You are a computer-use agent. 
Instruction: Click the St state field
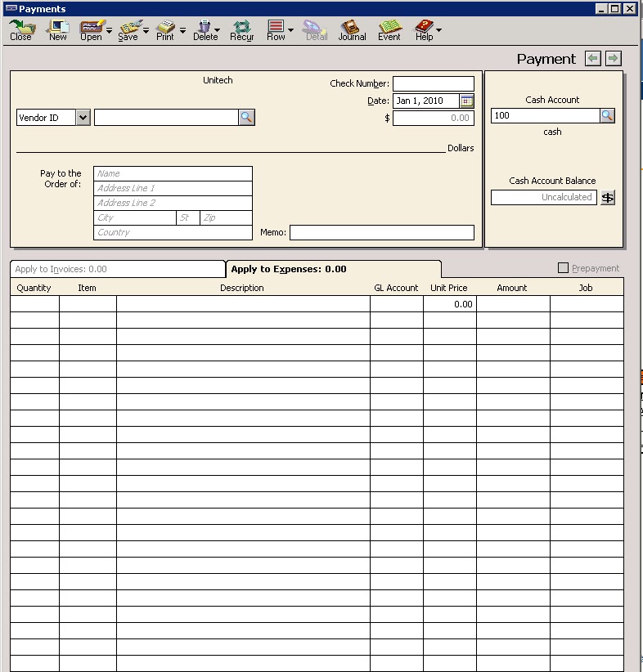[x=188, y=217]
